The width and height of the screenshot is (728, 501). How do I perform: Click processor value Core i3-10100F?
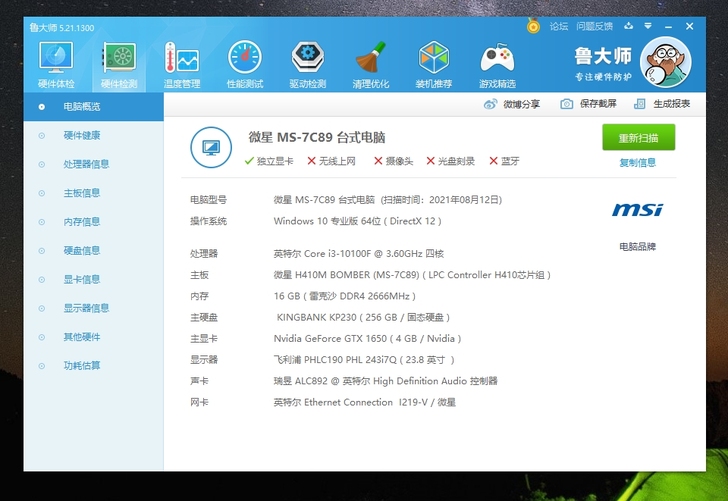pyautogui.click(x=358, y=254)
